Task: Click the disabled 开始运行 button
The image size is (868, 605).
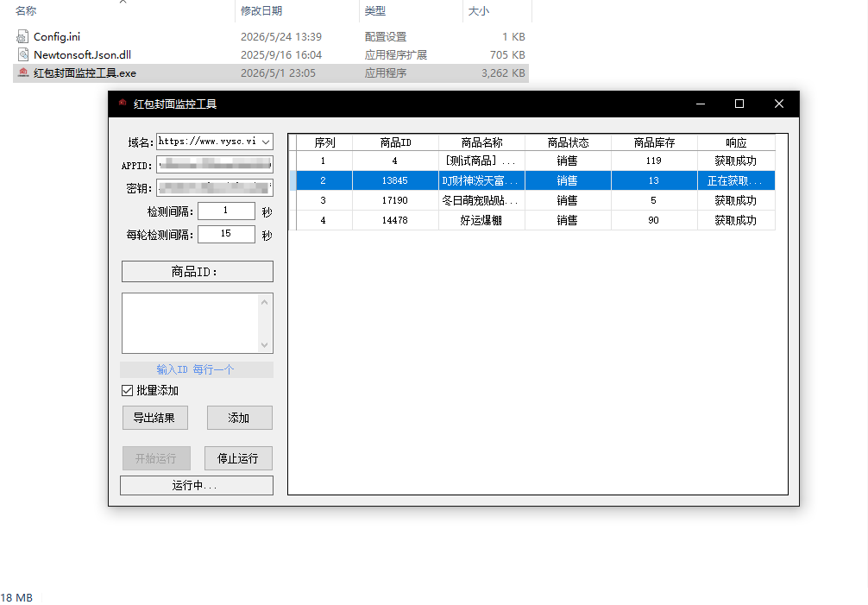Action: coord(156,457)
